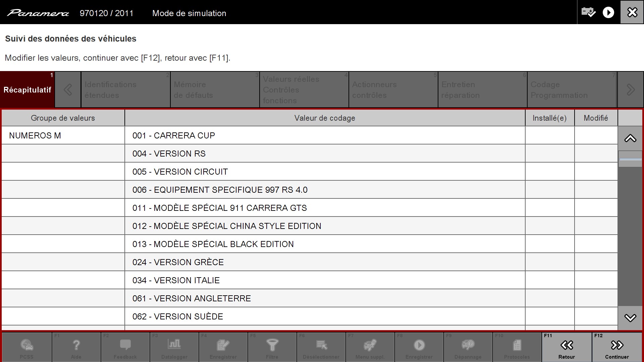Open the Mémoire de défauts tab
The image size is (644, 362).
coord(215,89)
